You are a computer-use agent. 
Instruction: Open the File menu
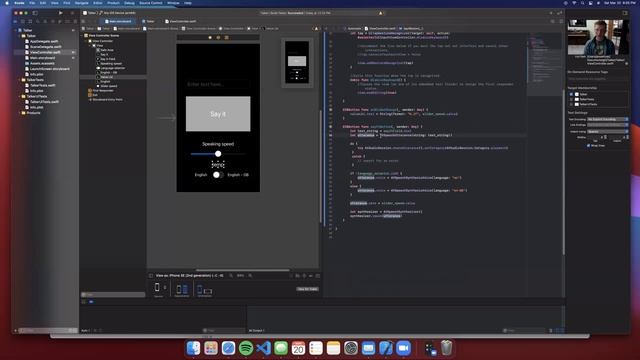pyautogui.click(x=32, y=3)
